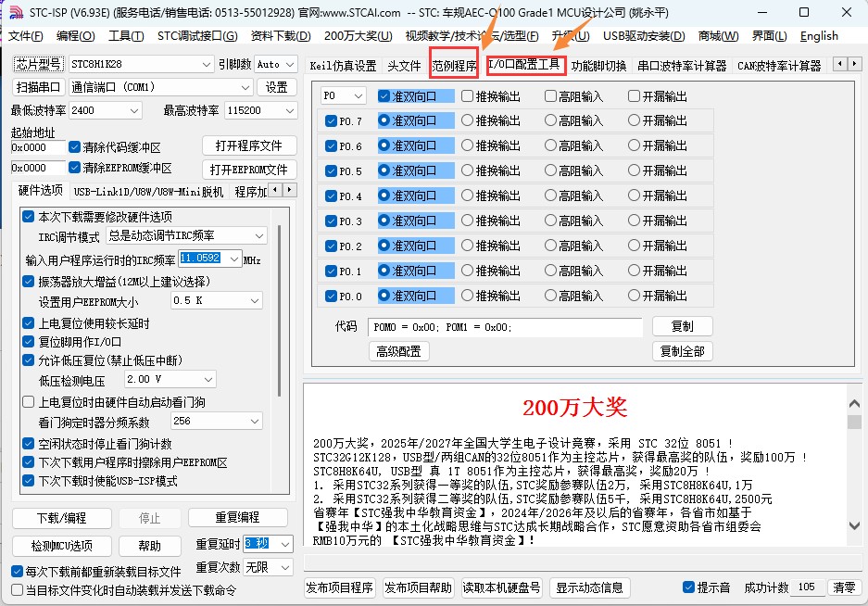
Task: Open the 文件(F) menu
Action: pos(25,36)
